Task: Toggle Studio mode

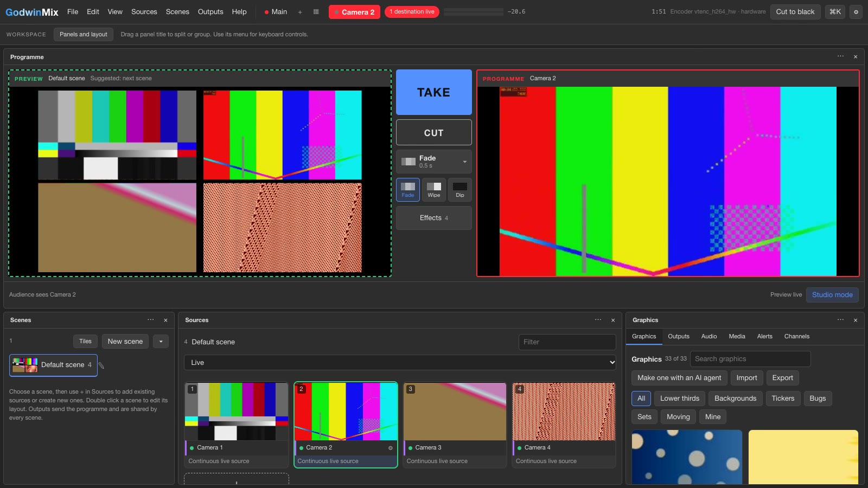Action: point(832,295)
